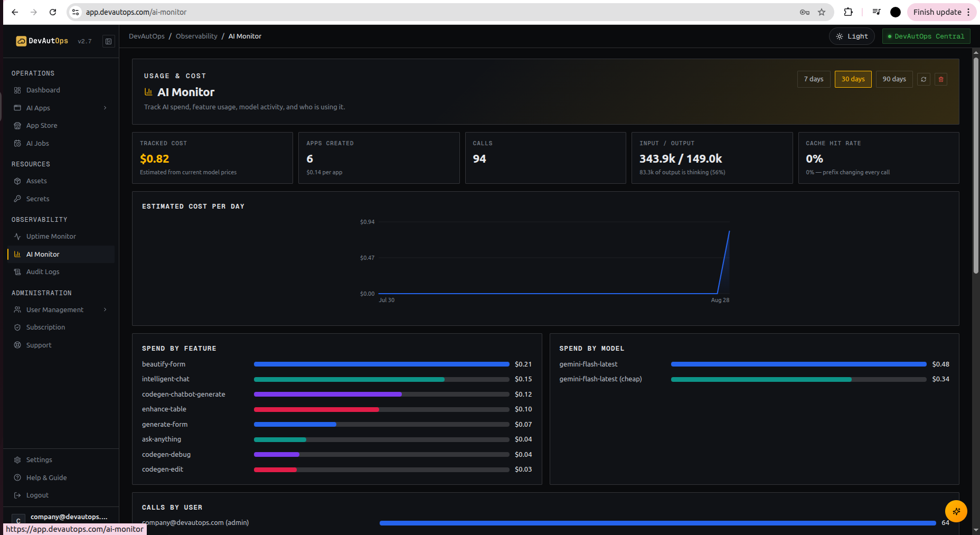
Task: Click the intelligent-chat spend bar
Action: click(x=382, y=379)
